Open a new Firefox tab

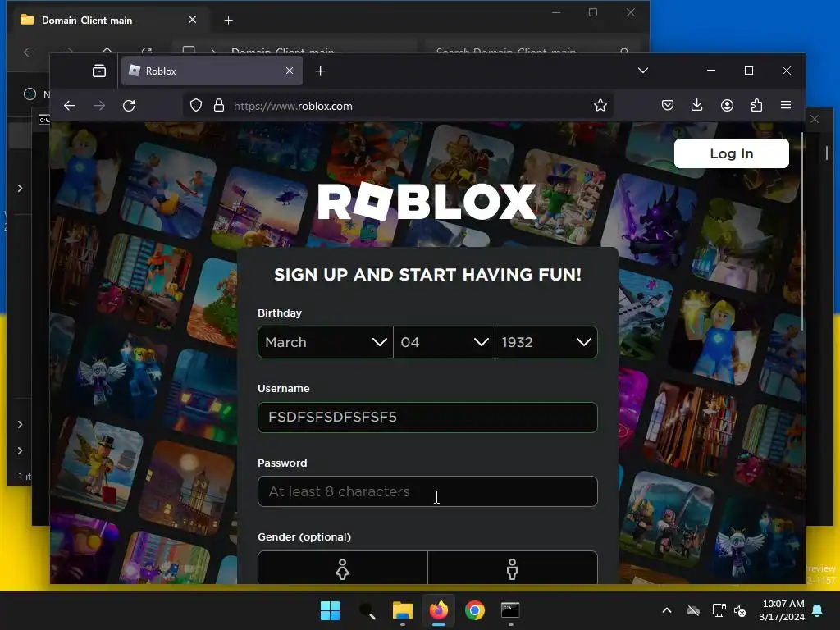[321, 71]
